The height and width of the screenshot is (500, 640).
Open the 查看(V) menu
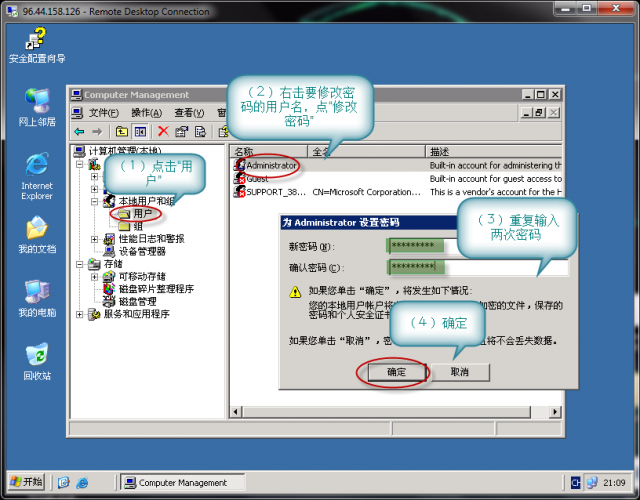[x=189, y=113]
